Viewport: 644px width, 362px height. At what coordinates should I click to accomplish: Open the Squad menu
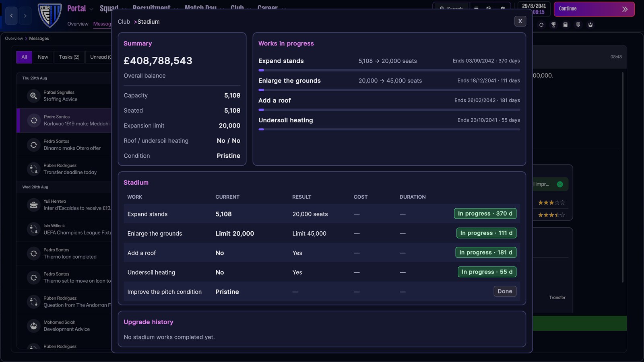click(109, 8)
